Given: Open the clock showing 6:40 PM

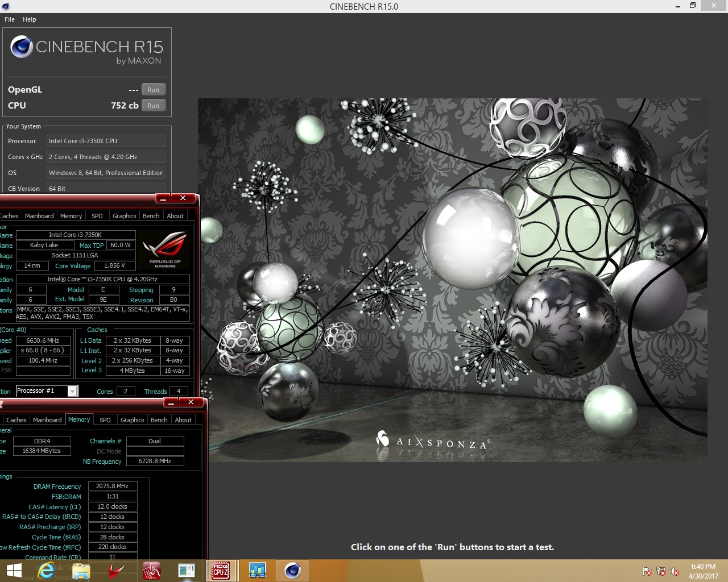Looking at the screenshot, I should point(703,571).
